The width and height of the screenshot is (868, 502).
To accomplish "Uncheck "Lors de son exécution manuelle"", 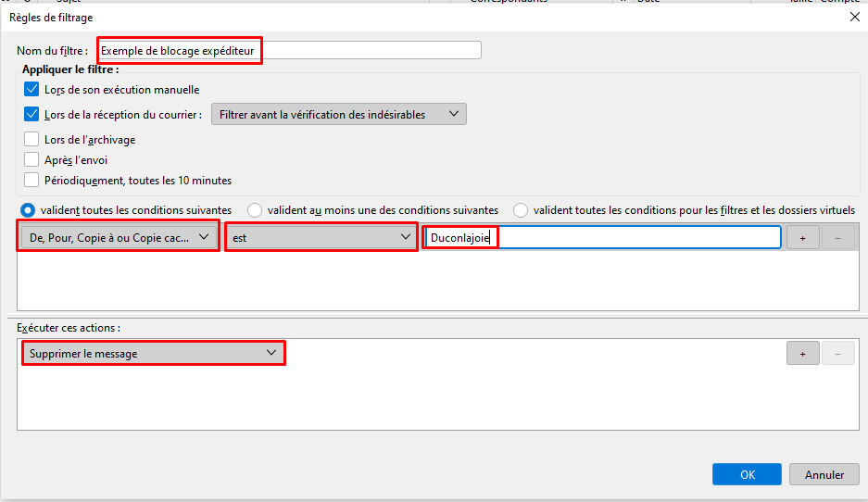I will coord(31,89).
